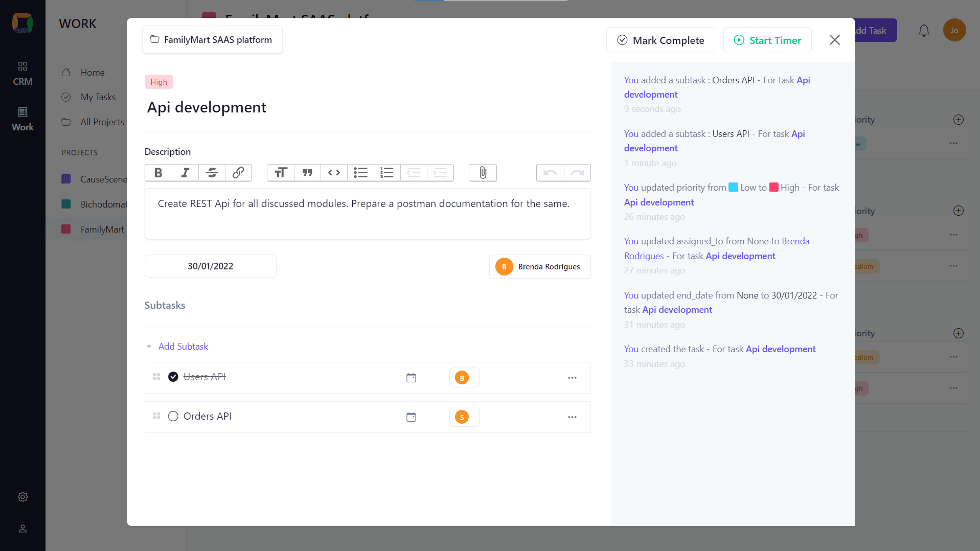The height and width of the screenshot is (551, 980).
Task: Toggle italic formatting in description toolbar
Action: pos(185,173)
